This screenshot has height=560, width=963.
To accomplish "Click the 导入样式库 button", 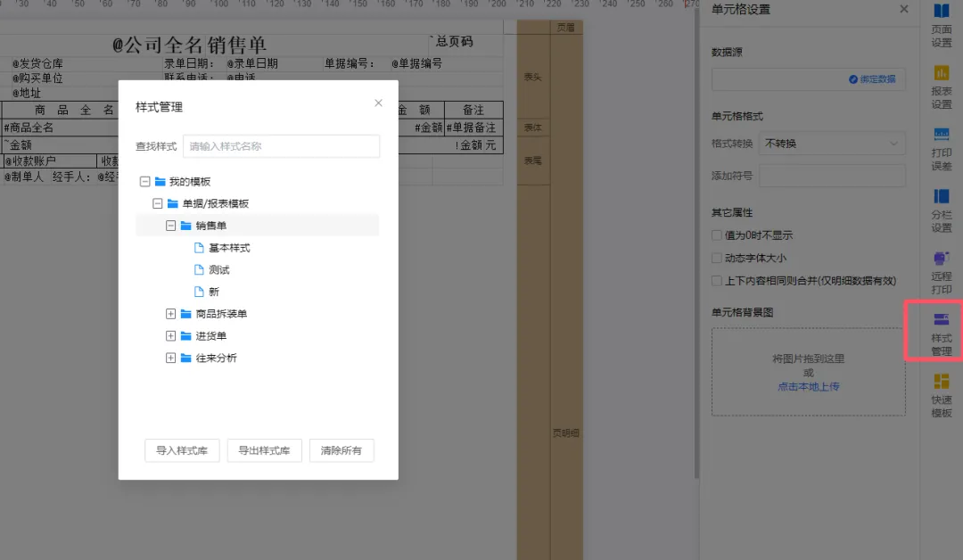I will [181, 450].
